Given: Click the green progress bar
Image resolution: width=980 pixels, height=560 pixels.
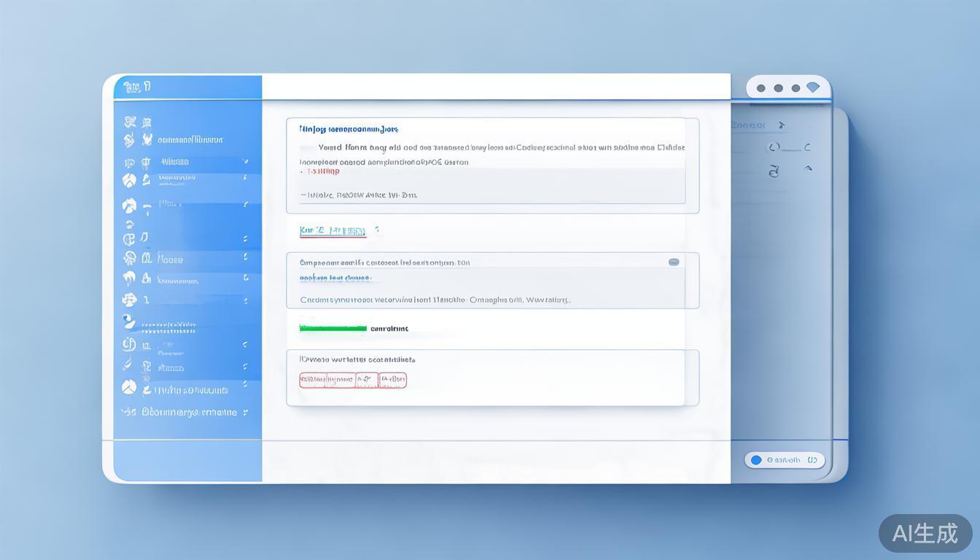Looking at the screenshot, I should point(332,329).
